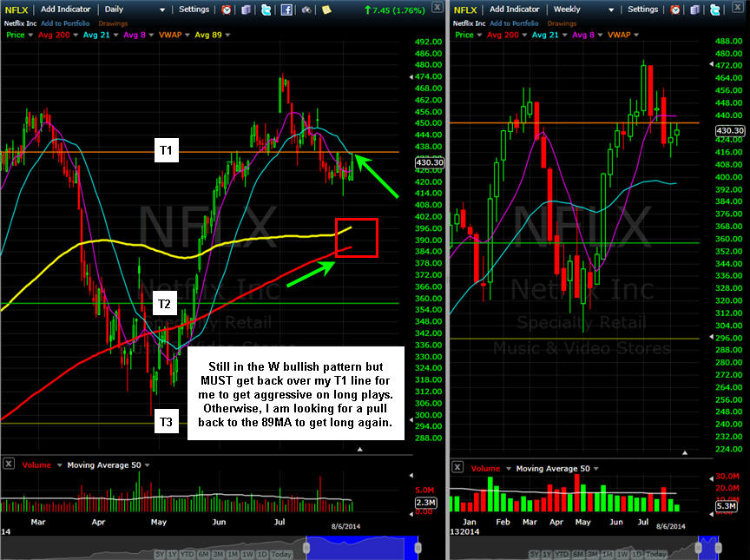750x560 pixels.
Task: Click the alarm clock icon in Weekly chart
Action: [674, 10]
